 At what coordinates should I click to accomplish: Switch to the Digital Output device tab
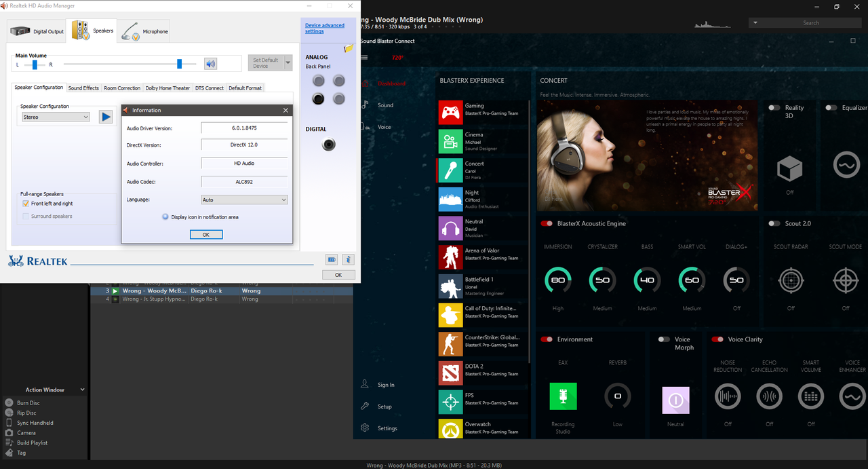(x=37, y=31)
